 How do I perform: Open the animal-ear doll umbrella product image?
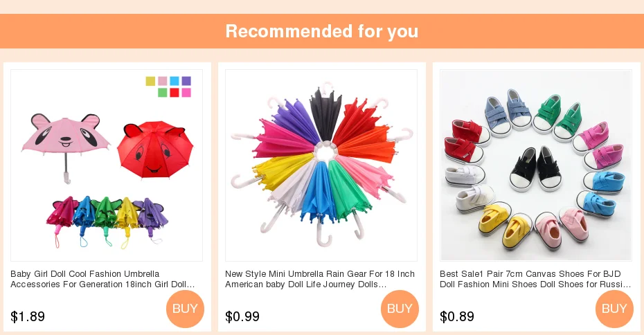107,165
